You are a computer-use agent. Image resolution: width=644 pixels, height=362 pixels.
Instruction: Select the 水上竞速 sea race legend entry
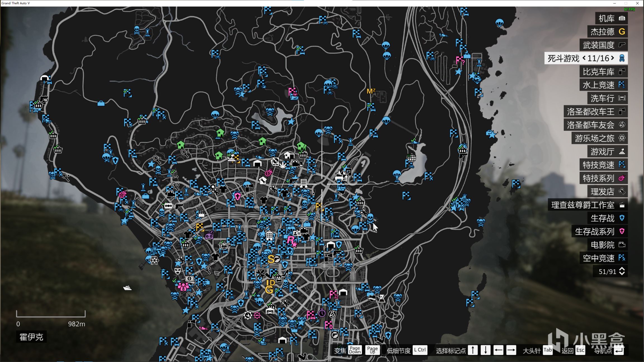coord(603,85)
